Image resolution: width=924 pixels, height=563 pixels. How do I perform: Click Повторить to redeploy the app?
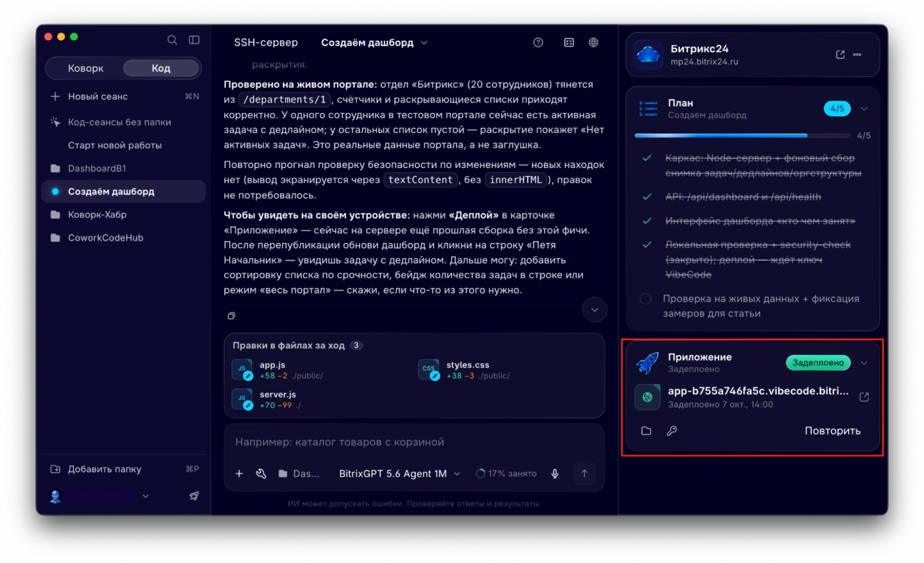click(x=832, y=431)
